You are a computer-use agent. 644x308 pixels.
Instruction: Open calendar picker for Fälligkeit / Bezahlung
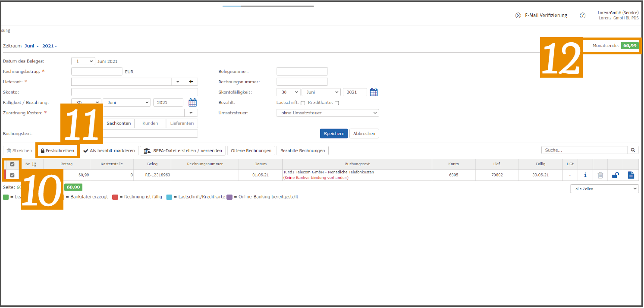[192, 103]
